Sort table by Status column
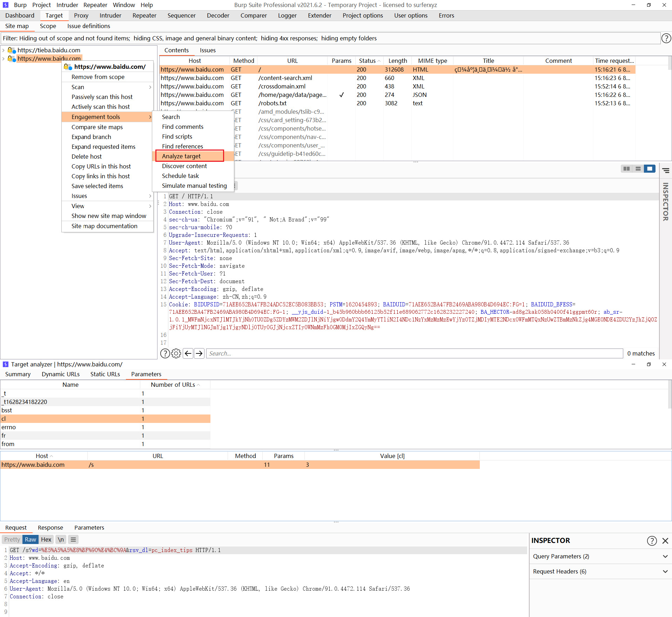 coord(369,61)
